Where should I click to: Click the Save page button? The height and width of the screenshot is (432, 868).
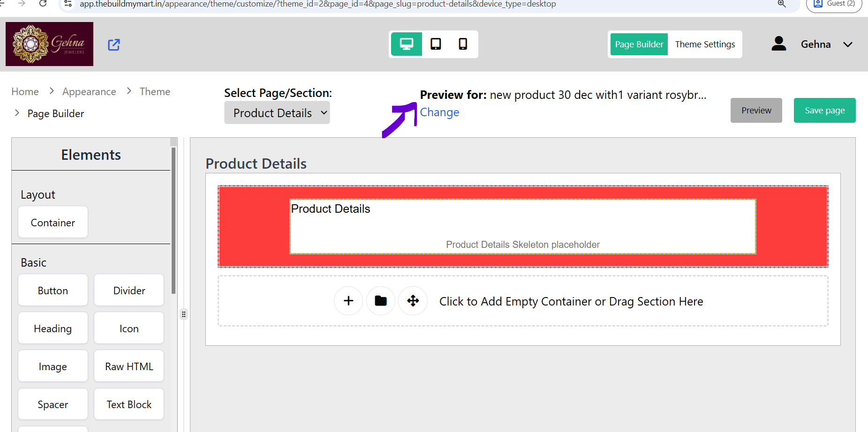pyautogui.click(x=824, y=111)
